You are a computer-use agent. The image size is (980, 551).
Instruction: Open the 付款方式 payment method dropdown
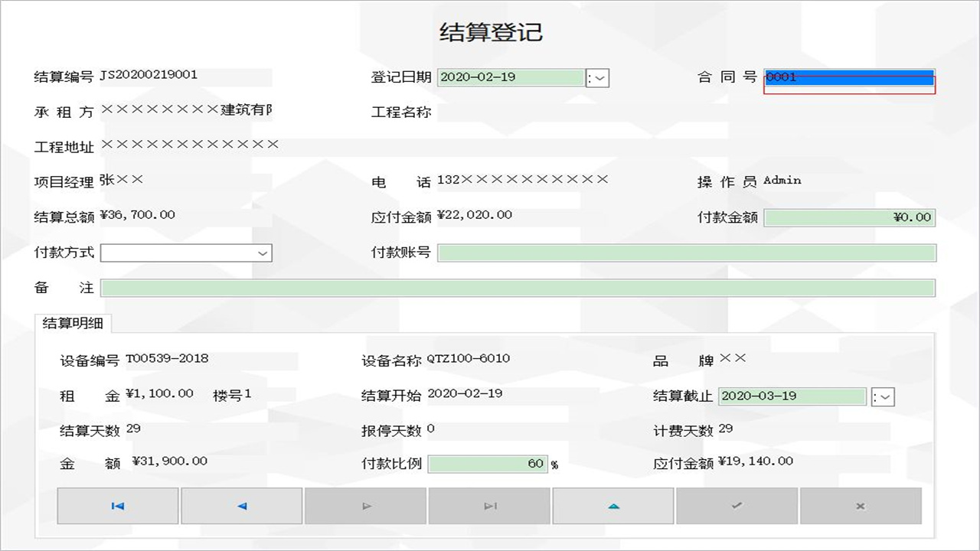263,253
